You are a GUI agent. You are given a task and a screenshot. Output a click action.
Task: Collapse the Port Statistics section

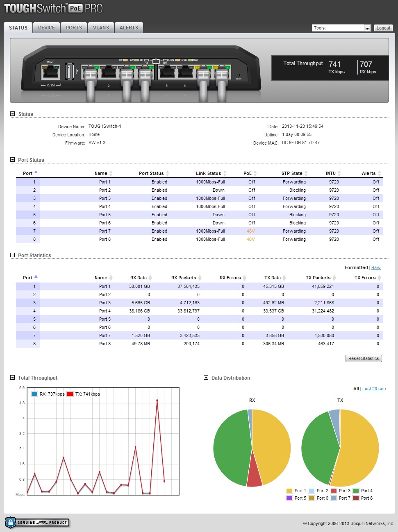point(12,255)
